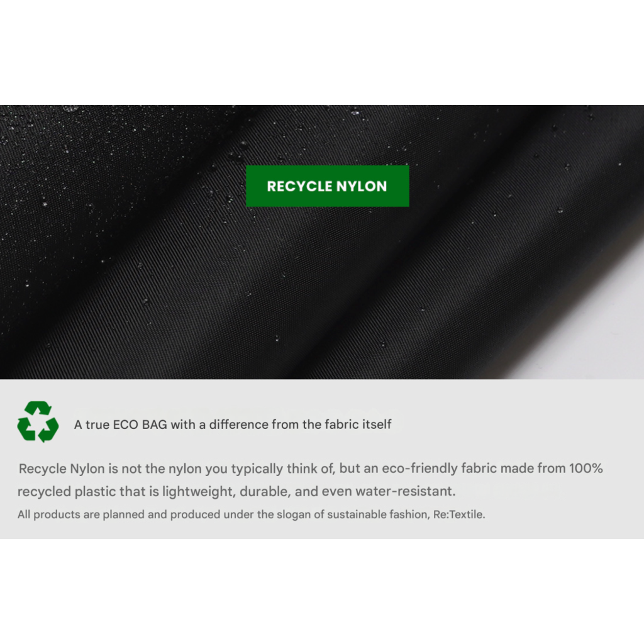Click the "Re:Textile." slogan text
644x644 pixels.
459,514
